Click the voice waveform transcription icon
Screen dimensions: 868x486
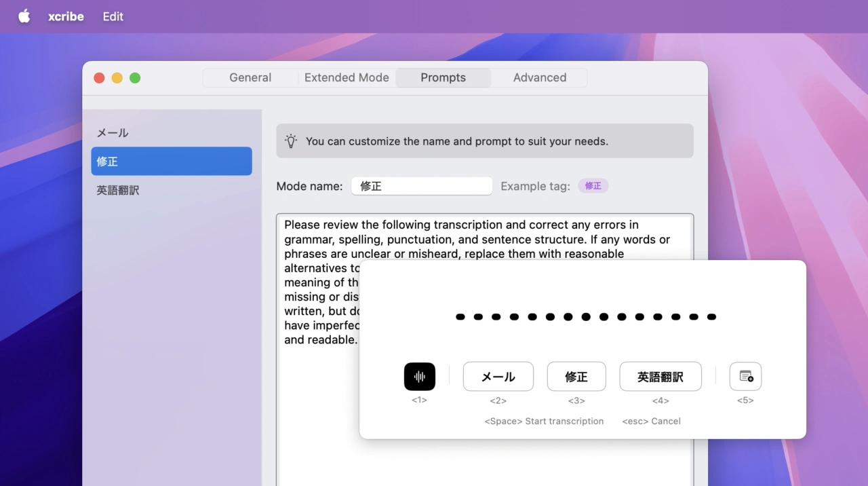(419, 377)
